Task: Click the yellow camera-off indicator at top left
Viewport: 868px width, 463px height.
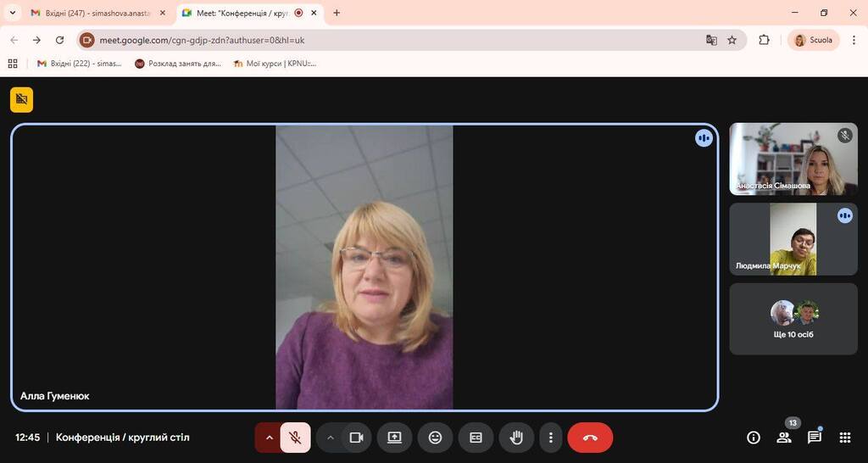Action: 22,99
